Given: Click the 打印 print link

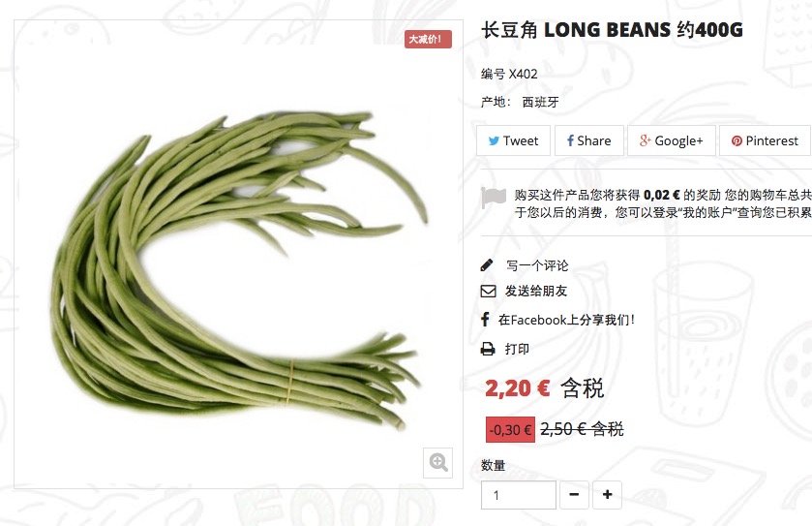Looking at the screenshot, I should [x=517, y=349].
